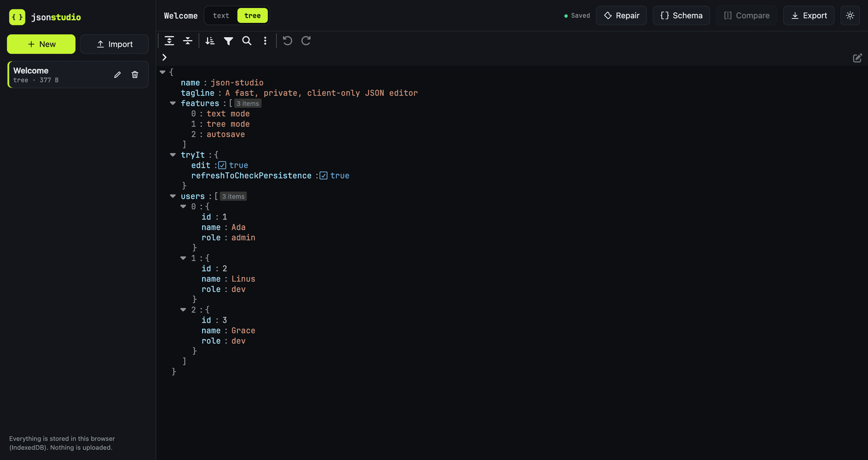Collapse users item 1
This screenshot has height=460, width=868.
[x=183, y=258]
